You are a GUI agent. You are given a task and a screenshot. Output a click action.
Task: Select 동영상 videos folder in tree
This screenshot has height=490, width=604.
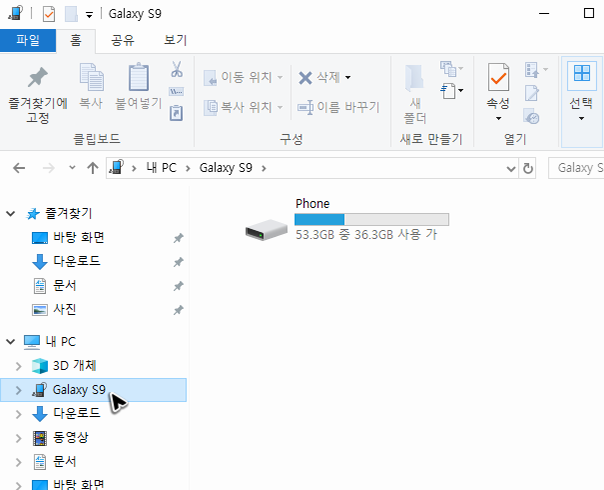pos(70,437)
